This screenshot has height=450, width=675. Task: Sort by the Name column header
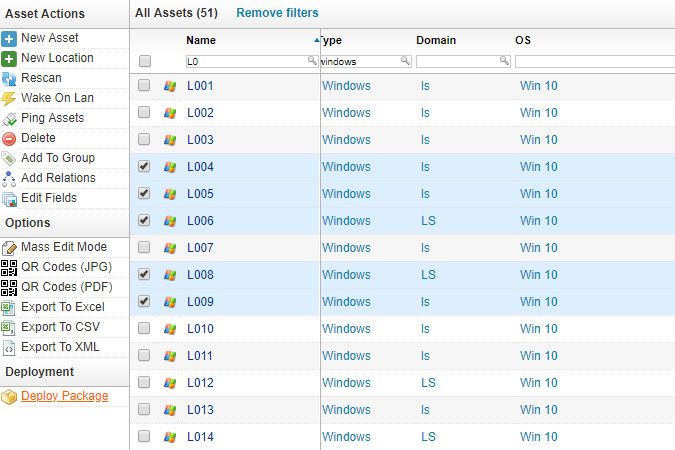(201, 41)
